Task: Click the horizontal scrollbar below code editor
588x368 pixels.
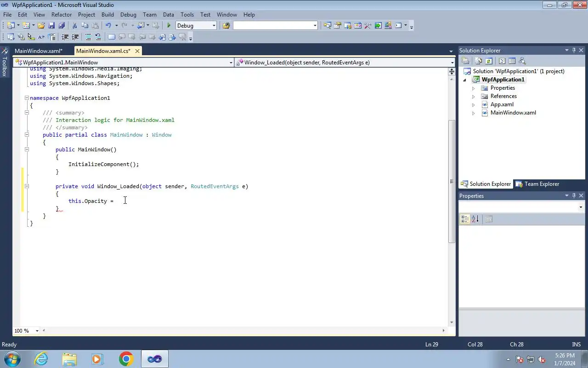Action: pyautogui.click(x=243, y=331)
